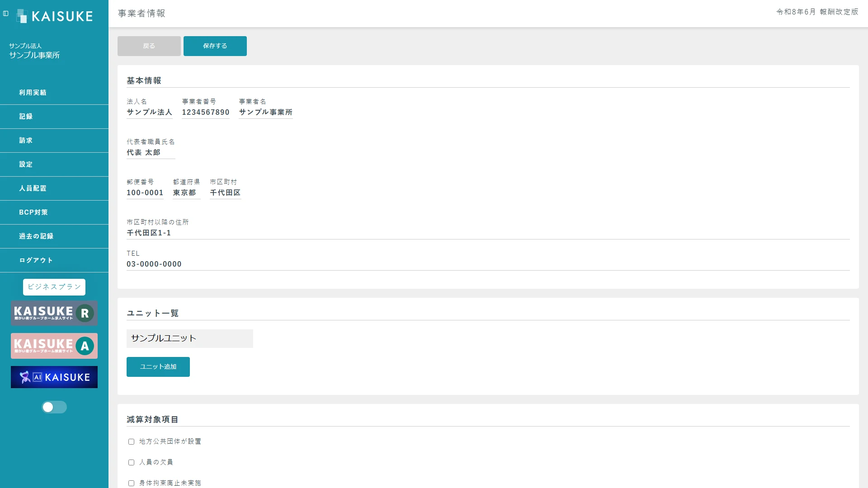This screenshot has width=868, height=488.
Task: Open BCP対策 in the sidebar
Action: [x=54, y=212]
